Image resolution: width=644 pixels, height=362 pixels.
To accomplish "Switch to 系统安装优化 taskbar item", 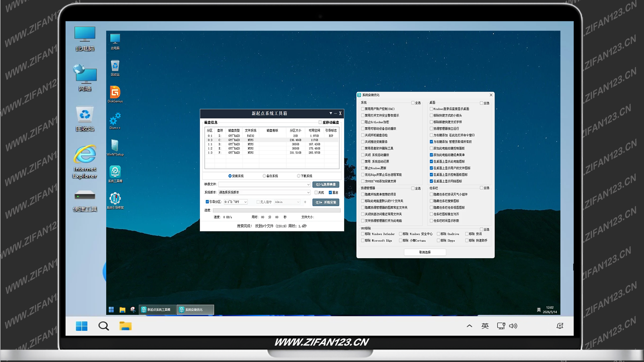I will click(195, 310).
